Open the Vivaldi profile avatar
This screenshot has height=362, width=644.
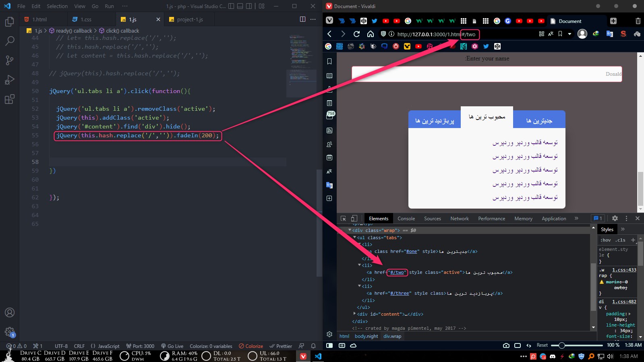(582, 34)
